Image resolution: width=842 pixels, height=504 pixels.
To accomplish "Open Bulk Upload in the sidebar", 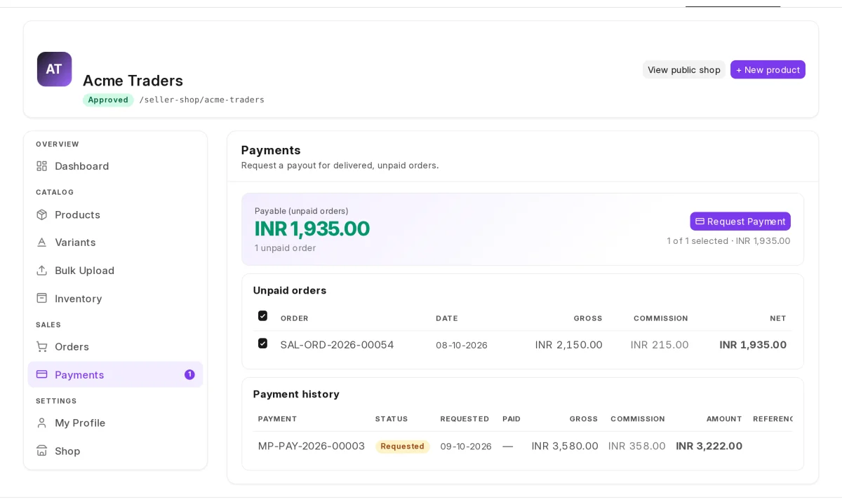I will click(116, 271).
